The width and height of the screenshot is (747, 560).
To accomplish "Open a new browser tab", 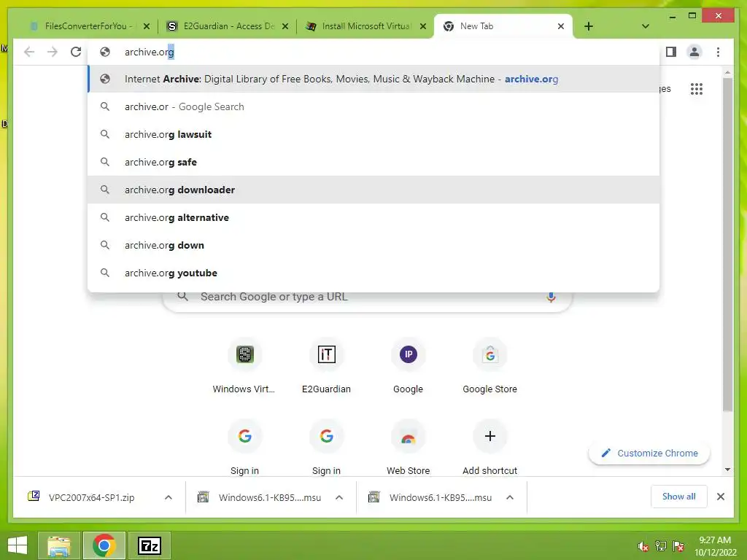I will [x=589, y=26].
